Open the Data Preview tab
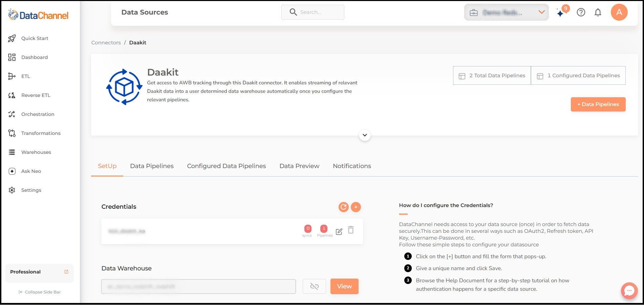Viewport: 644px width, 305px height. pyautogui.click(x=300, y=166)
